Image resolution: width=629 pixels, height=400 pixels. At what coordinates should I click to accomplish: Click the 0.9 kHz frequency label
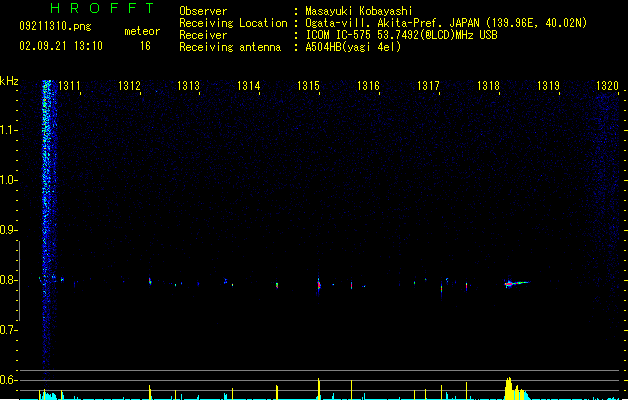tap(8, 230)
